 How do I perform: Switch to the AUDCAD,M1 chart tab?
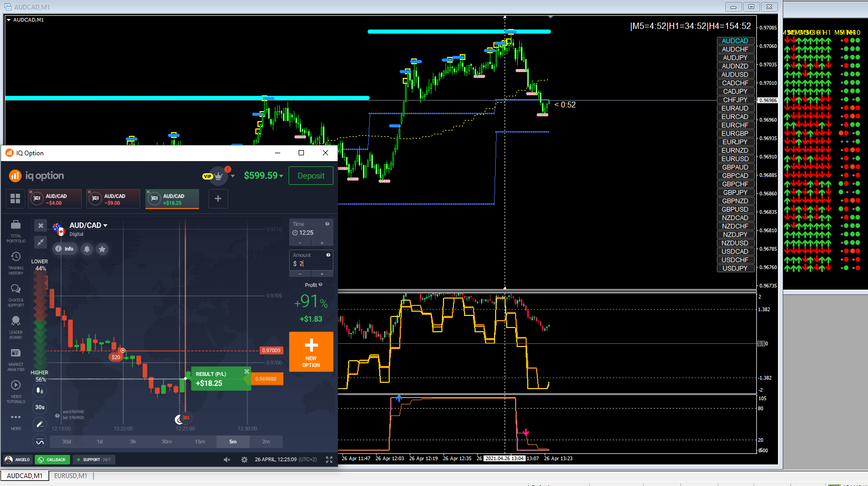tap(25, 476)
